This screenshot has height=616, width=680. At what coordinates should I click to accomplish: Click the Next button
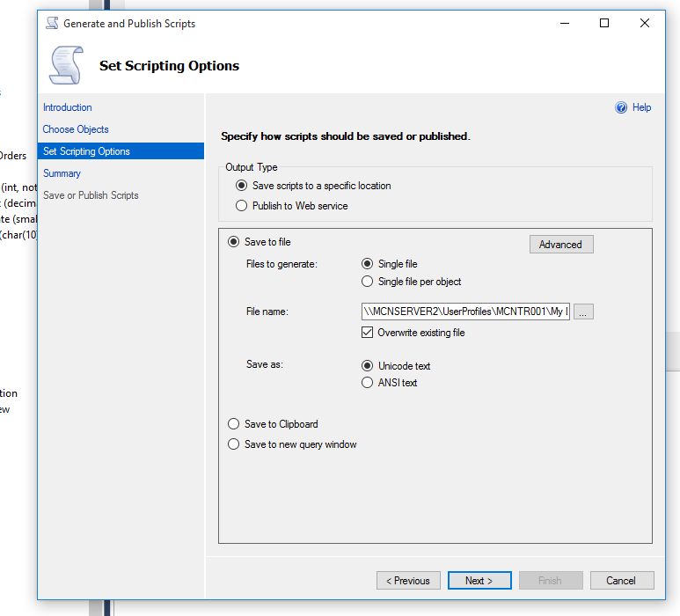pos(479,581)
